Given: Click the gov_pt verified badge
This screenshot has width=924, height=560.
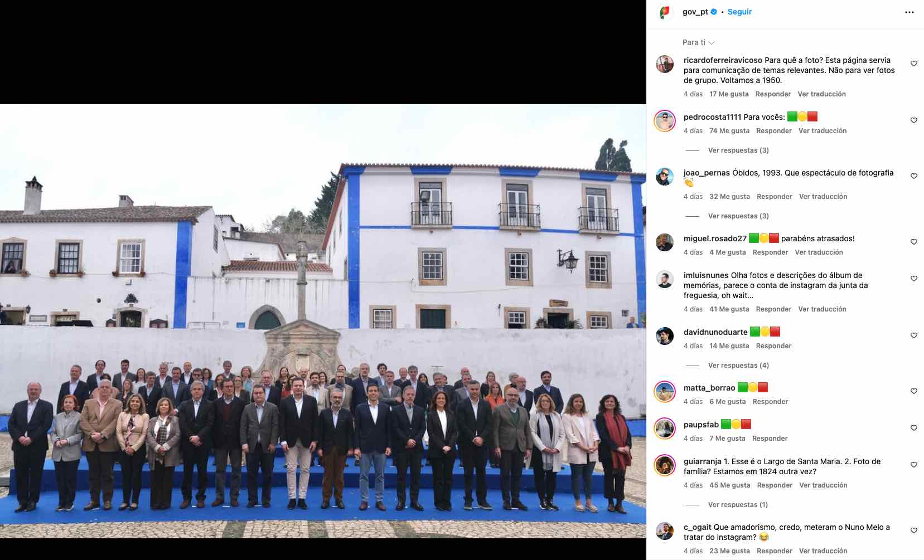Looking at the screenshot, I should click(x=714, y=12).
